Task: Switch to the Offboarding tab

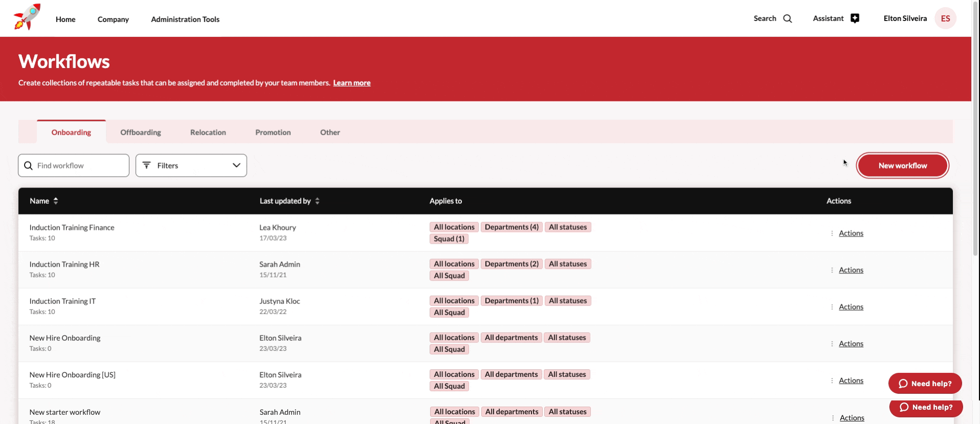Action: (x=140, y=132)
